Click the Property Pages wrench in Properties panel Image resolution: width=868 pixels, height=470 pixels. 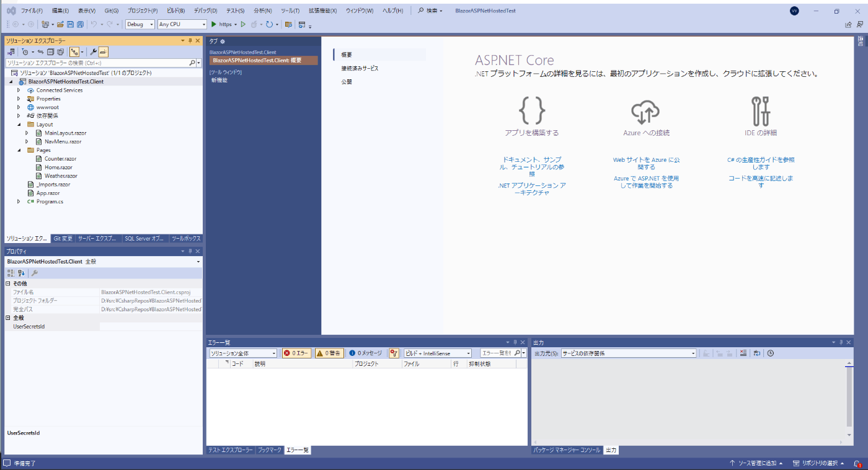point(35,273)
